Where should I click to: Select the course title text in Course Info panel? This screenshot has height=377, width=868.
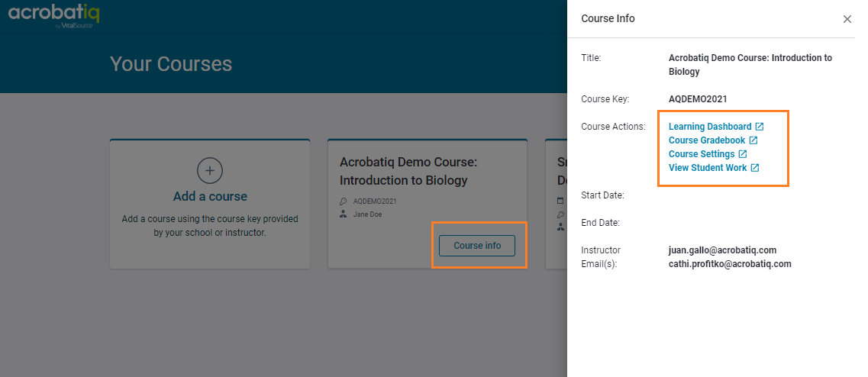click(750, 65)
